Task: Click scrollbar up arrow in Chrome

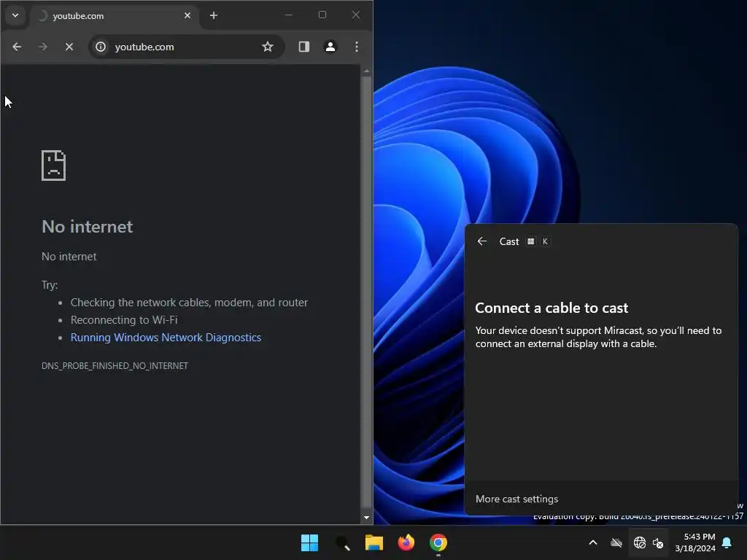Action: 366,71
